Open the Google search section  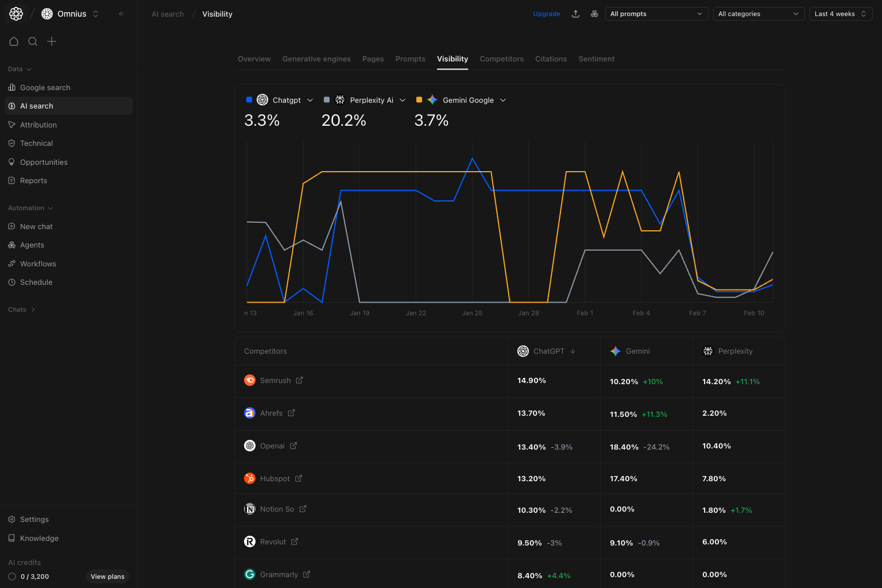click(x=45, y=87)
